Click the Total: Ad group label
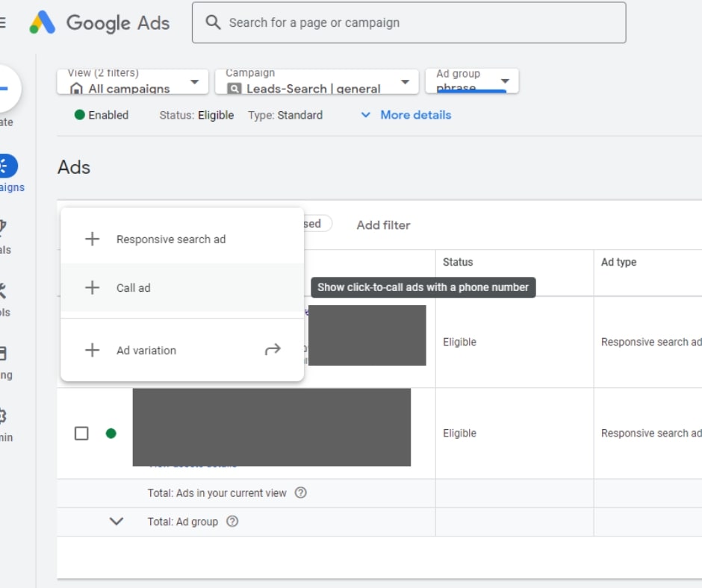The image size is (702, 588). [x=183, y=522]
